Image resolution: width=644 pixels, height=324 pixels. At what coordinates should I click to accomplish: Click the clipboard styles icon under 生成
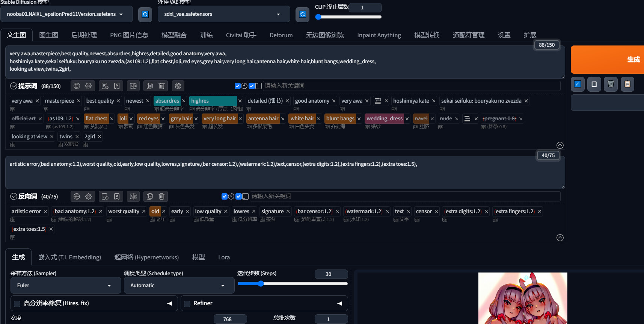(x=627, y=84)
